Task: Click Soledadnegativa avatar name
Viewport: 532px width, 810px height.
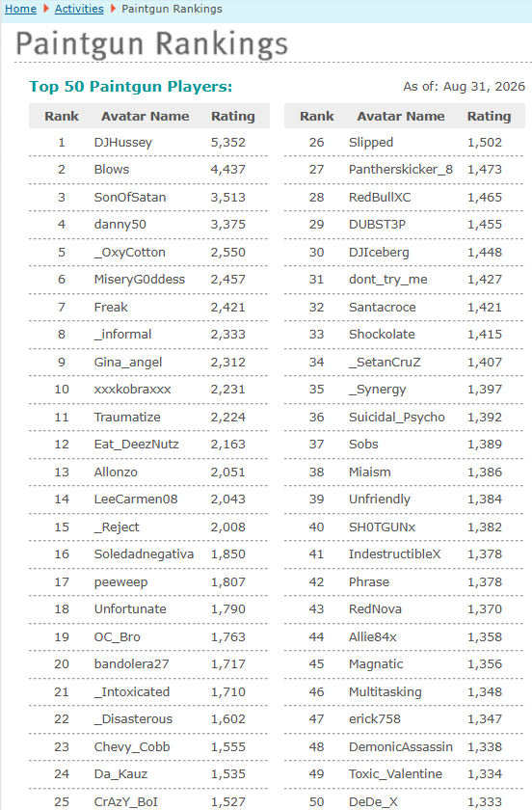Action: (x=145, y=554)
